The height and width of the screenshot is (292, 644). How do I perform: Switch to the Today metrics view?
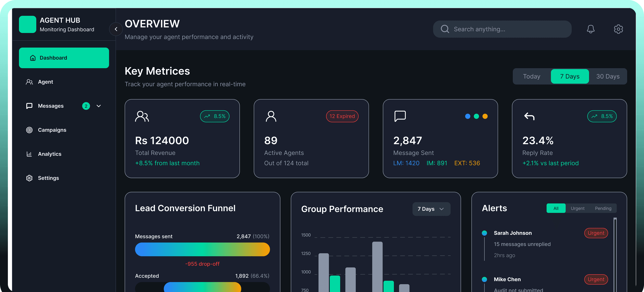(531, 76)
